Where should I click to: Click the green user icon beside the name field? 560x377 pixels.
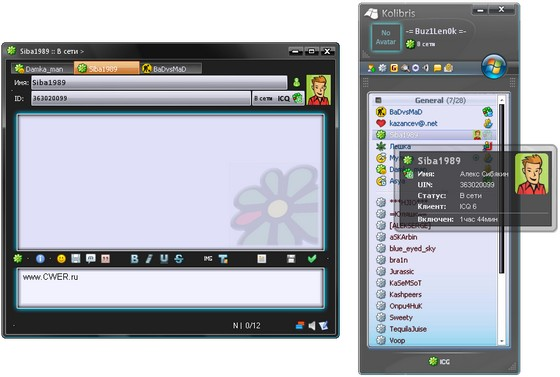pyautogui.click(x=296, y=82)
